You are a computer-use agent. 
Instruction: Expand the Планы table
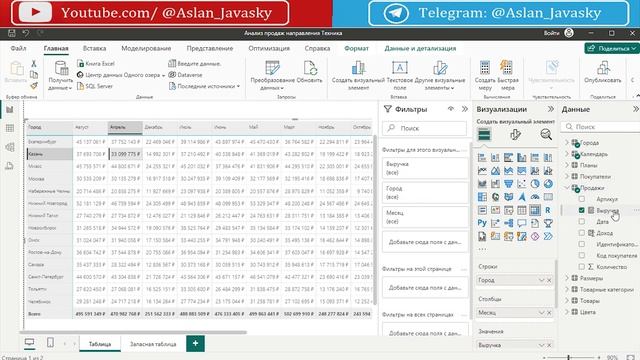(567, 165)
